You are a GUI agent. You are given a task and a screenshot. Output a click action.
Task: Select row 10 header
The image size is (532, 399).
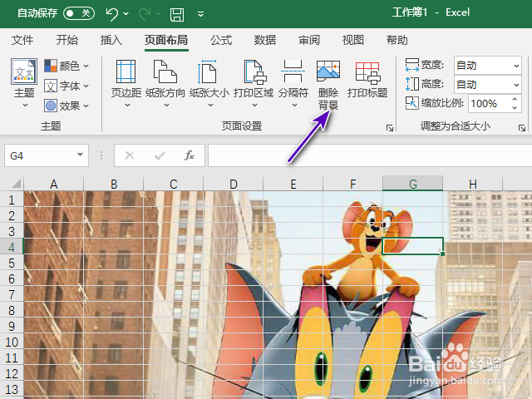coord(12,342)
